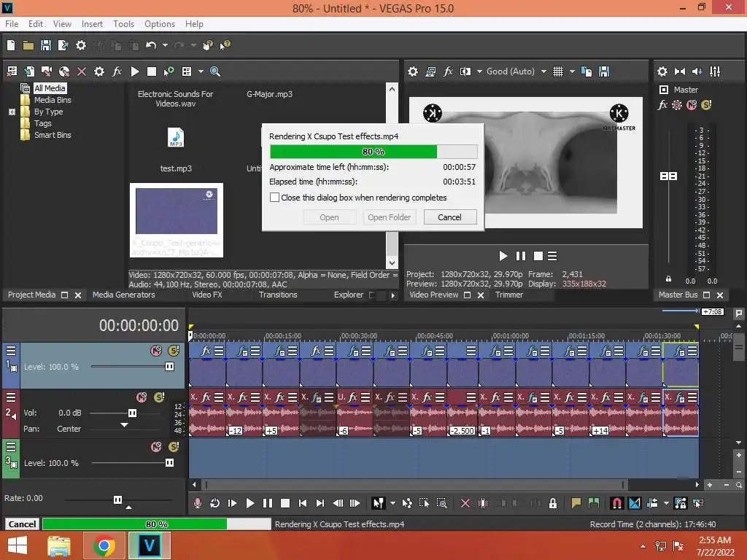Click the Enable Snapping magnet icon
This screenshot has height=560, width=747.
click(x=616, y=503)
